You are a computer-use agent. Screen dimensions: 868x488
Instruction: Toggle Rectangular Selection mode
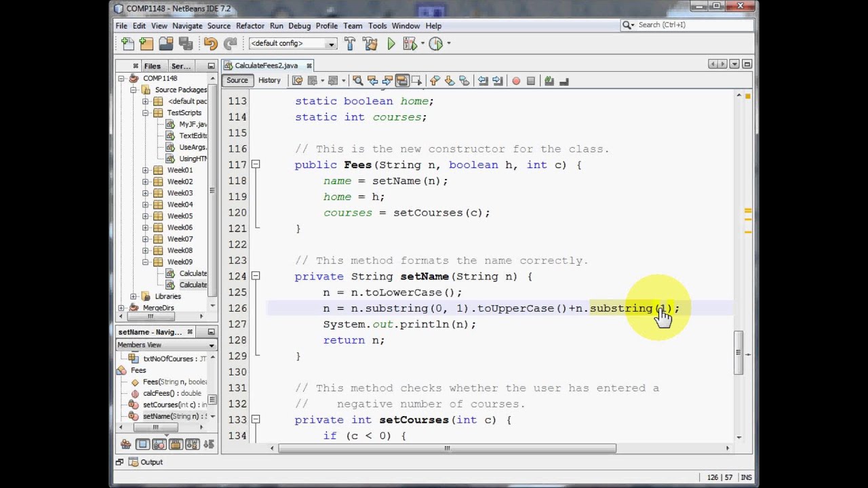coord(416,81)
